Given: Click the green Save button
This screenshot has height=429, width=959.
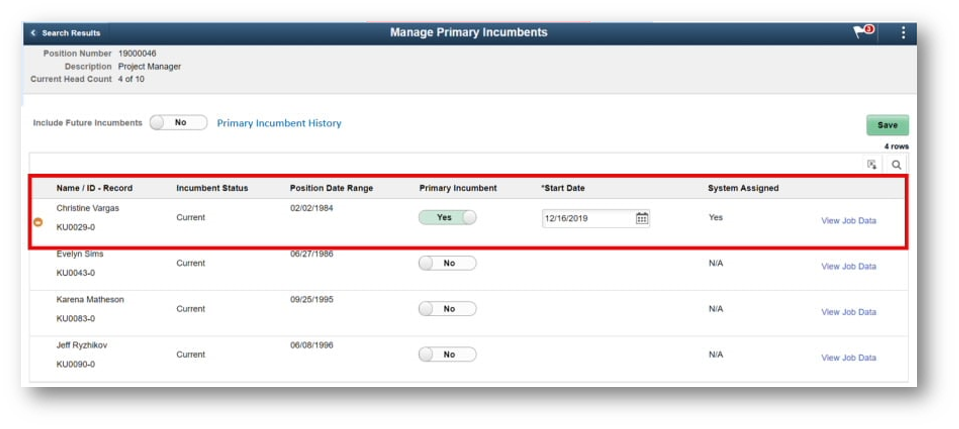Looking at the screenshot, I should coord(887,125).
